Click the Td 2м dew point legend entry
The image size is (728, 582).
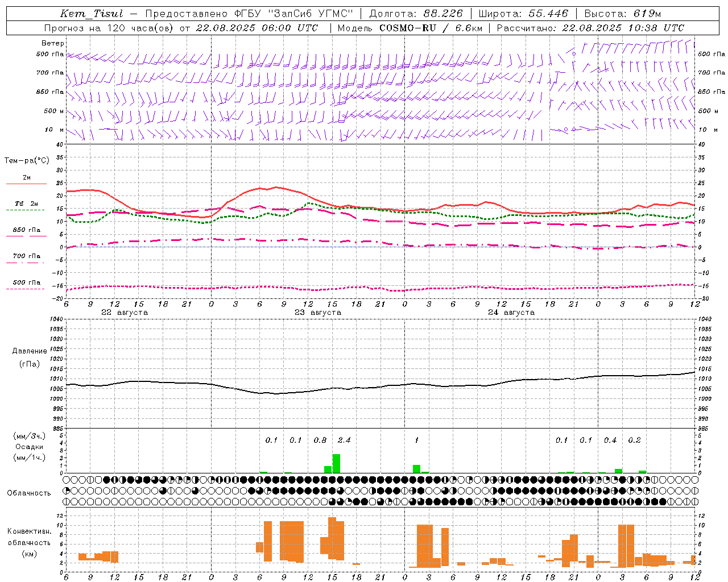click(x=27, y=203)
